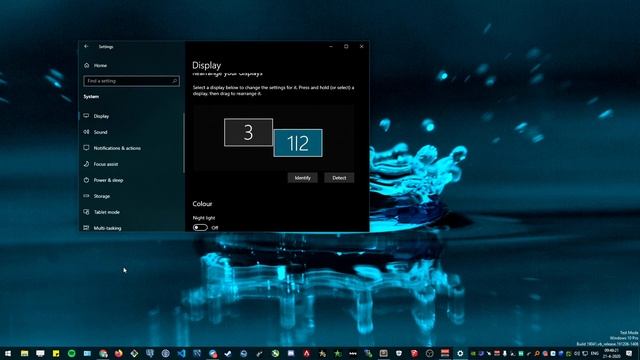Screen dimensions: 640x360
Task: Click the Settings gear in the taskbar
Action: click(x=460, y=353)
